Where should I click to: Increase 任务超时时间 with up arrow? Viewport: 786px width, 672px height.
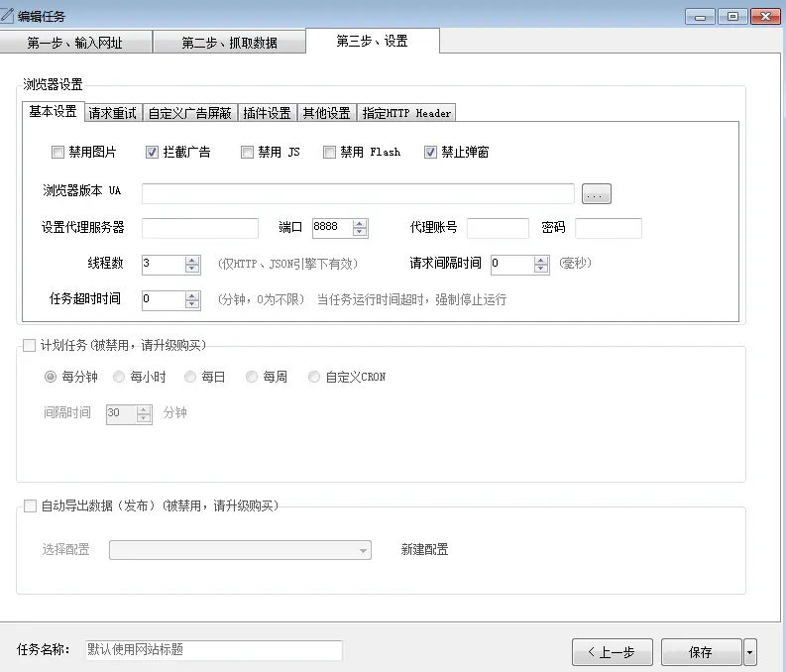pyautogui.click(x=192, y=296)
